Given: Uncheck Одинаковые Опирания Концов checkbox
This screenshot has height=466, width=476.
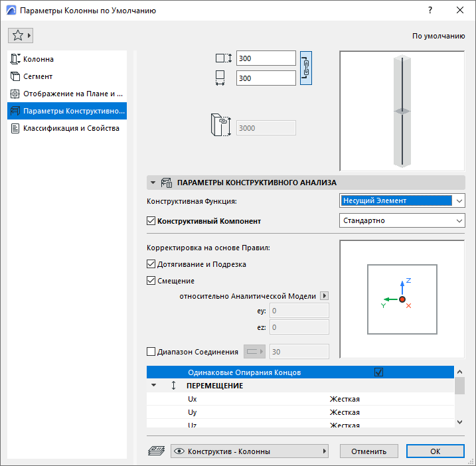Looking at the screenshot, I should 378,372.
